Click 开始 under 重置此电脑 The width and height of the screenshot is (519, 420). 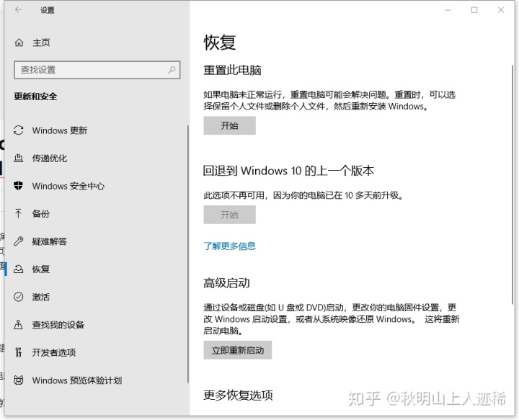[x=229, y=125]
